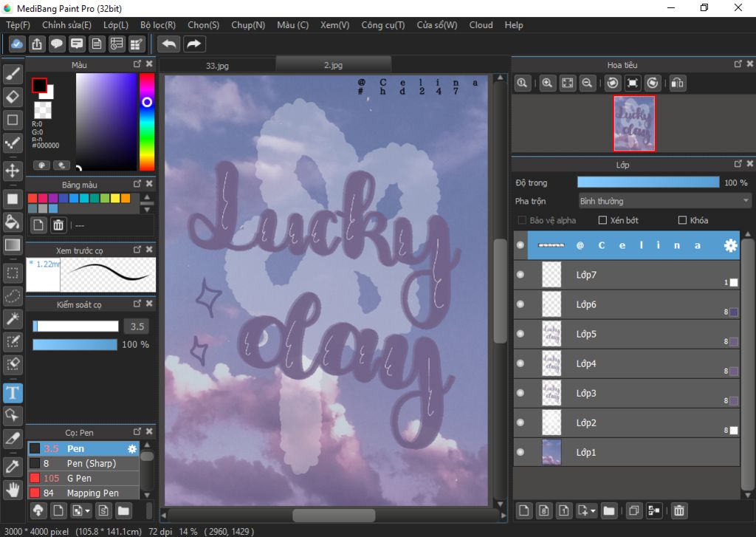Toggle Bảo vệ alpha checkbox
This screenshot has height=537, width=756.
pyautogui.click(x=522, y=221)
